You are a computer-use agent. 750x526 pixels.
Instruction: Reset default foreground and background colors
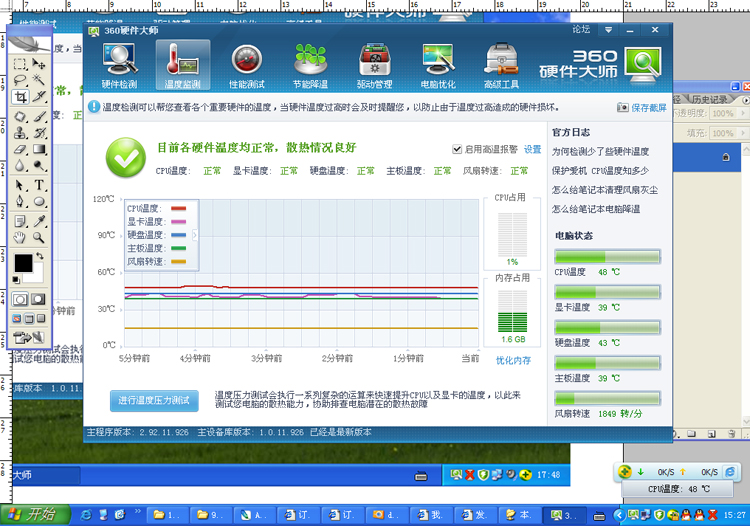(16, 280)
